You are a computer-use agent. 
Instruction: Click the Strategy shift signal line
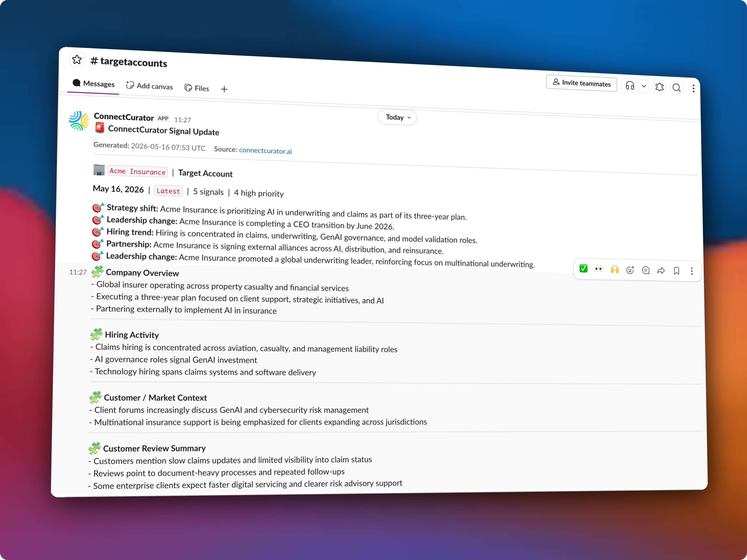(x=280, y=212)
